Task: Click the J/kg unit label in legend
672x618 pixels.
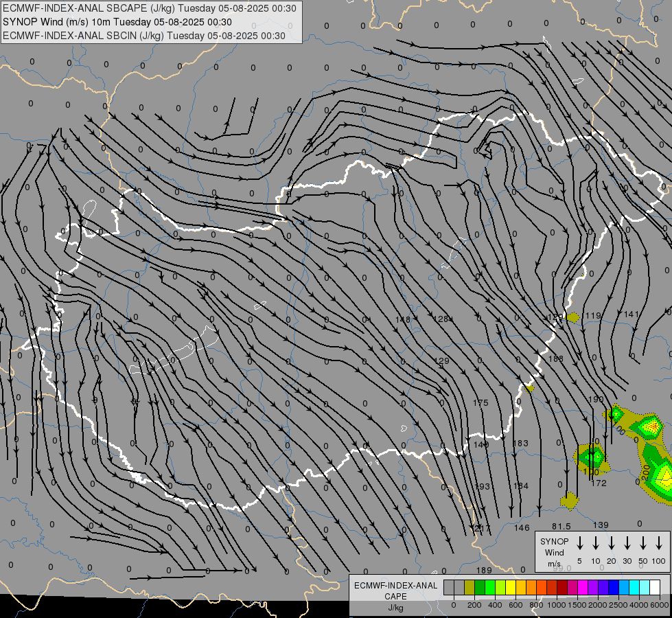Action: [395, 608]
